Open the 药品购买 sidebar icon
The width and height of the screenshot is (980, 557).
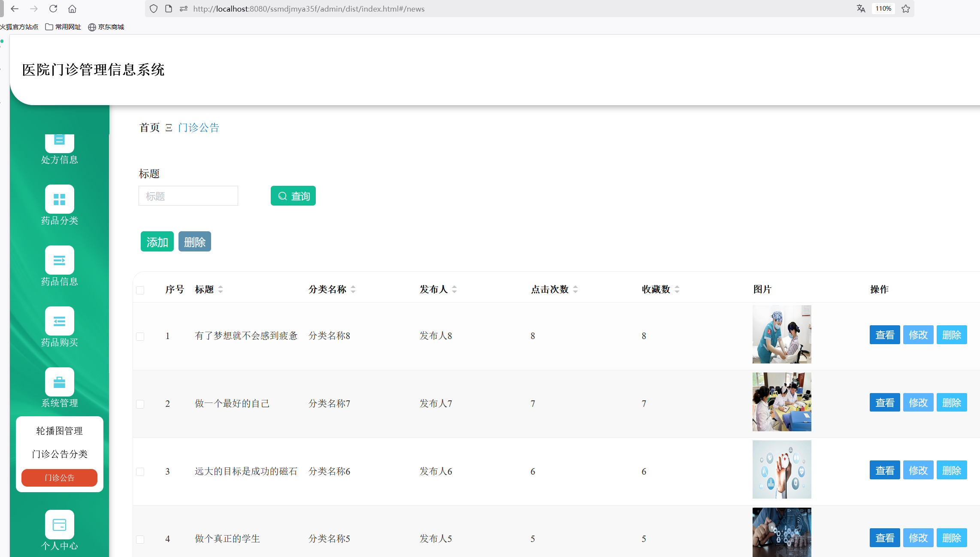point(59,321)
